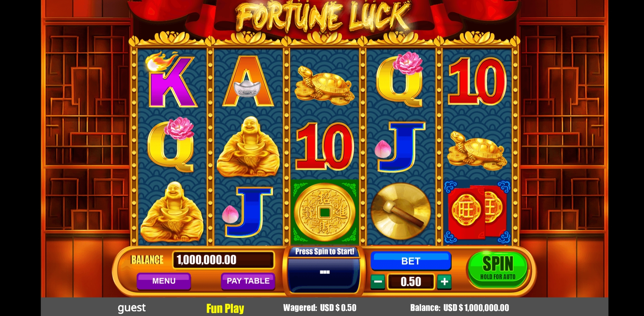Click the green SPIN button
Screen dimensions: 644x316
tap(497, 269)
